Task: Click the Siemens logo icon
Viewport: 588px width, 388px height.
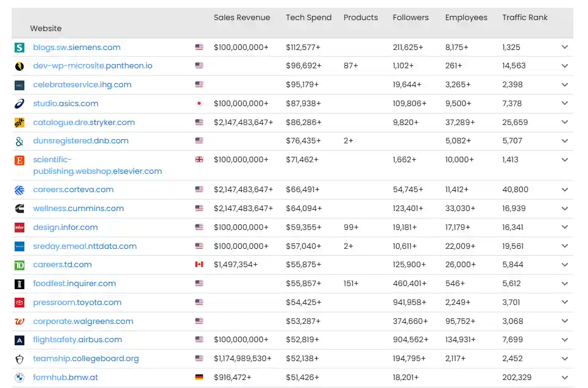Action: click(19, 48)
